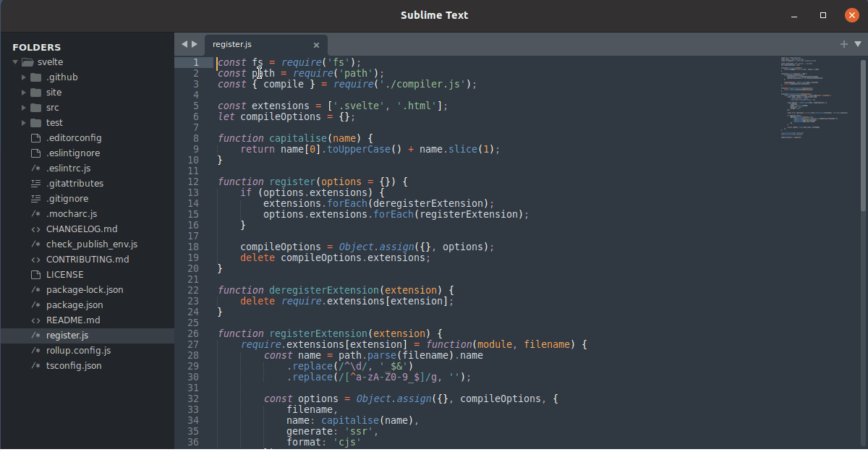
Task: Open .eslintrc.js in the sidebar
Action: coord(68,169)
